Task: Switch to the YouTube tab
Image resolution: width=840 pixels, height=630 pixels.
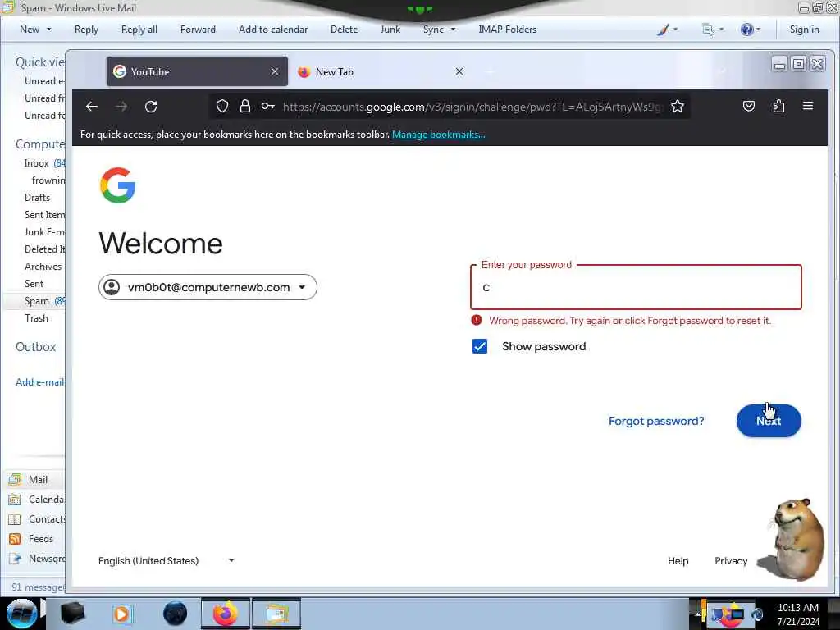Action: (197, 71)
